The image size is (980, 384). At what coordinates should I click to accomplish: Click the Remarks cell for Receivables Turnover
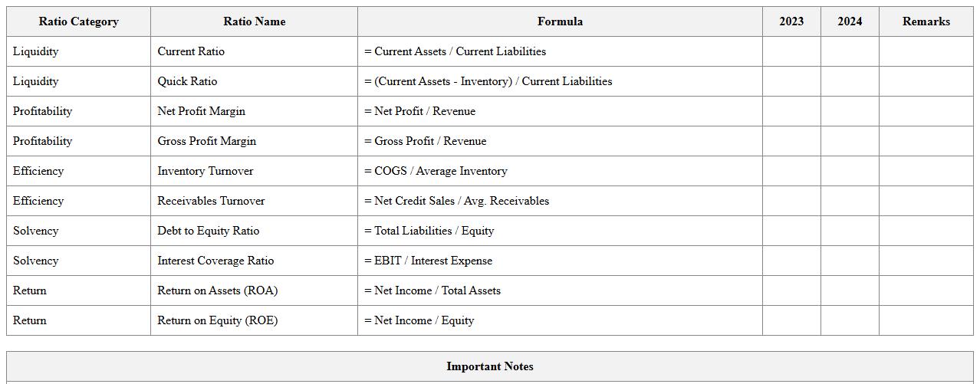926,201
